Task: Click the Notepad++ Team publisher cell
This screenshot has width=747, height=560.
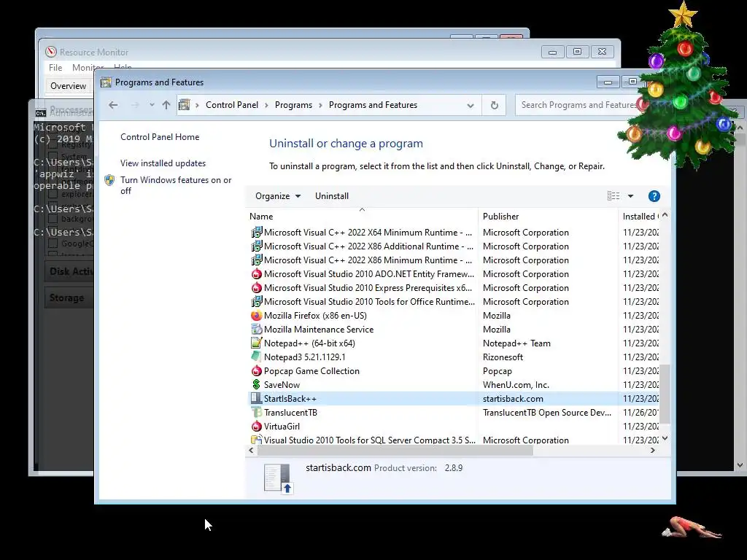Action: pyautogui.click(x=517, y=343)
